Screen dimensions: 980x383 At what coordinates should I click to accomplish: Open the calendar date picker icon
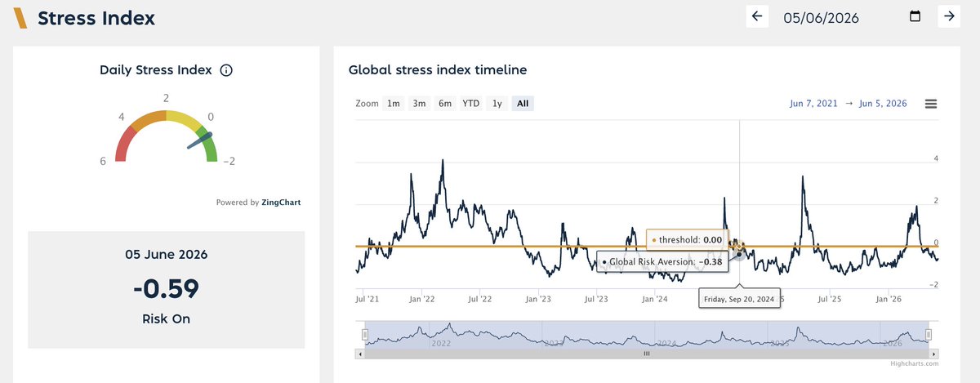[x=915, y=16]
